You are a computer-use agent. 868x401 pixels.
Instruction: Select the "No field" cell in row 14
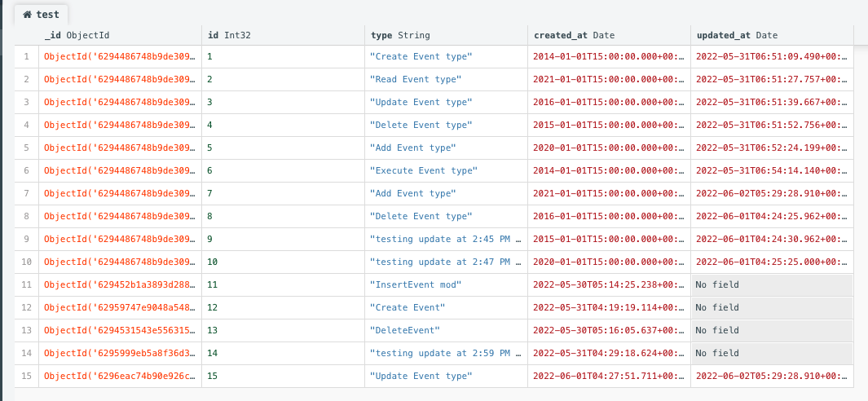tap(771, 354)
